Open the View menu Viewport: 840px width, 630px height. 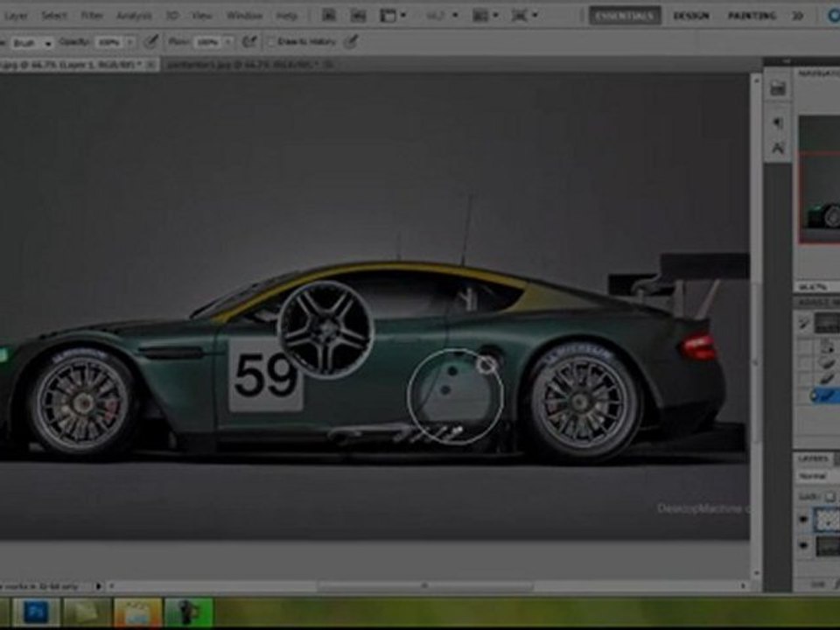point(202,16)
